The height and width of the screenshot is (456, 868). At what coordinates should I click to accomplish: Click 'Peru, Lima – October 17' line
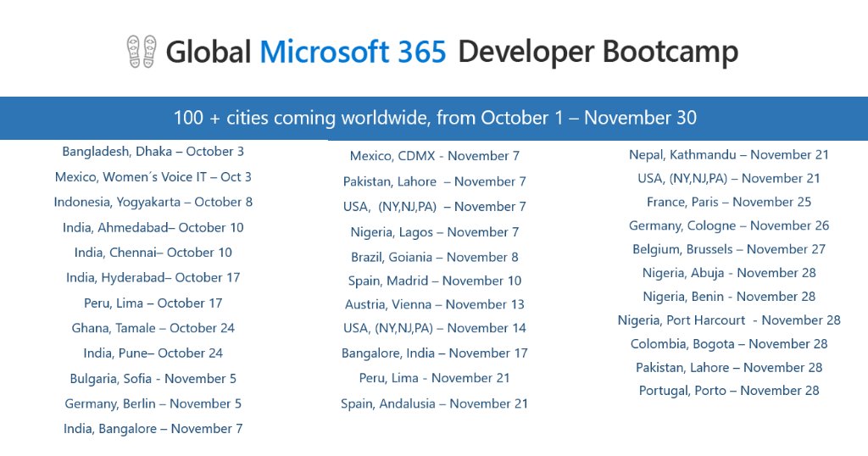pos(153,303)
